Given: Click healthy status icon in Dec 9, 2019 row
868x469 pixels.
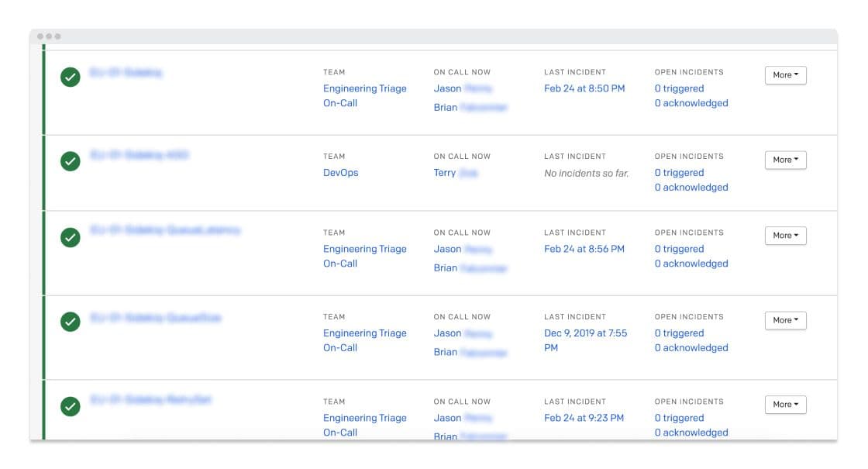Looking at the screenshot, I should tap(71, 321).
